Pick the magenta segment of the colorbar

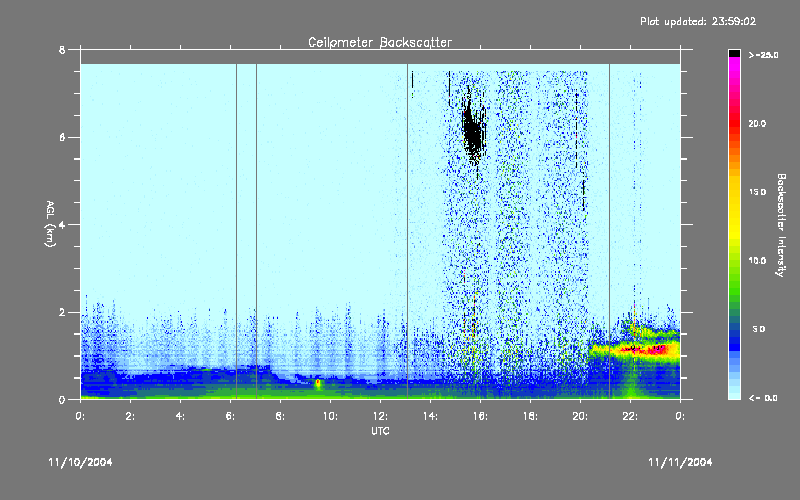[x=734, y=66]
